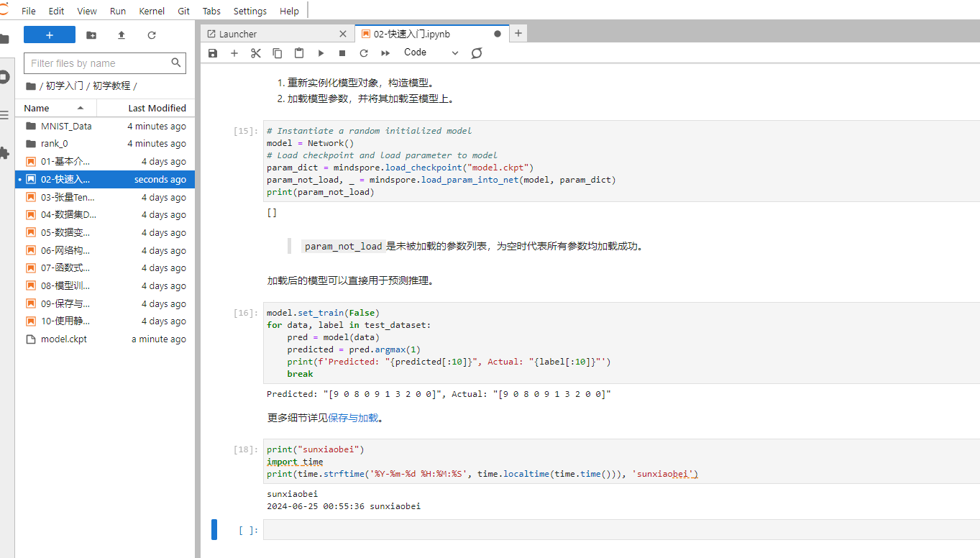
Task: Open the Edit menu
Action: pyautogui.click(x=56, y=11)
